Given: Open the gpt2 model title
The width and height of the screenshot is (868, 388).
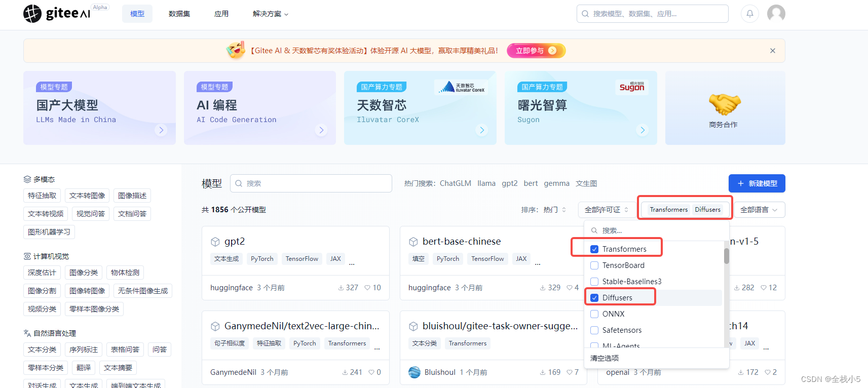Looking at the screenshot, I should tap(235, 242).
